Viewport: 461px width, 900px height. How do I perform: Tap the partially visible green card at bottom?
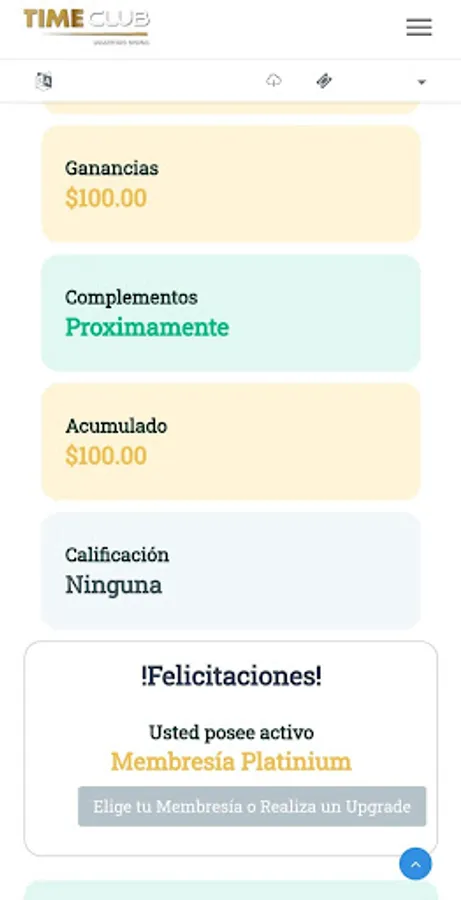click(231, 890)
